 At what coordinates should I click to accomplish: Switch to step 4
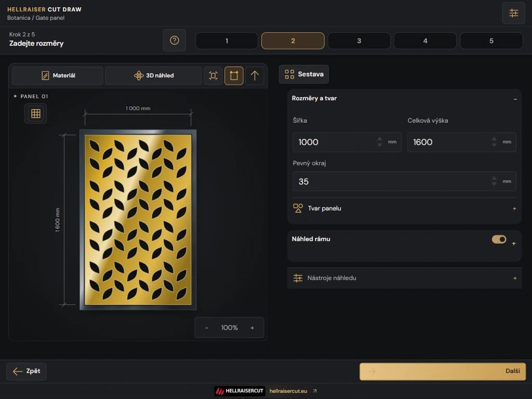(425, 41)
